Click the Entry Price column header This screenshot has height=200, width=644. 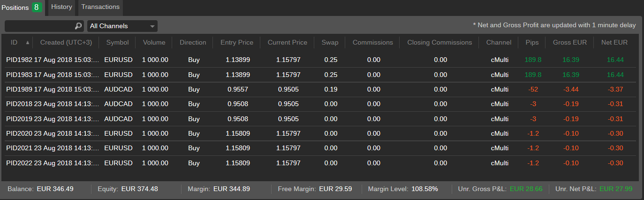[237, 42]
